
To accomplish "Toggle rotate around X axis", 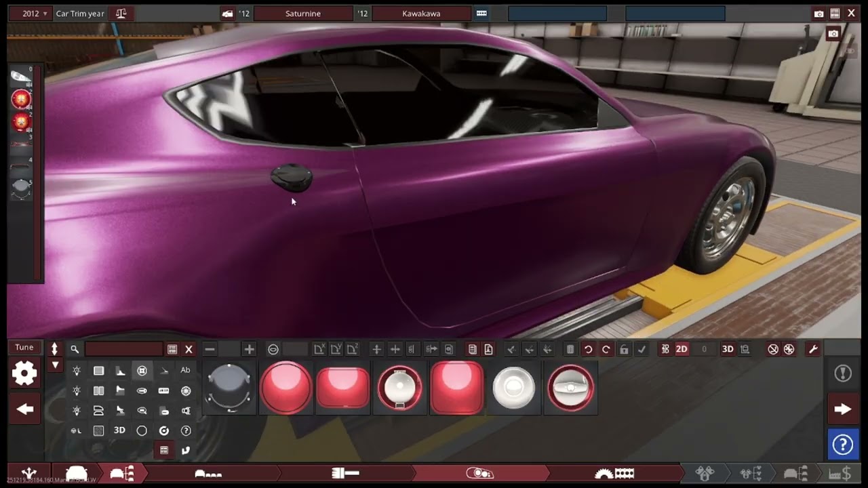I will pos(319,349).
